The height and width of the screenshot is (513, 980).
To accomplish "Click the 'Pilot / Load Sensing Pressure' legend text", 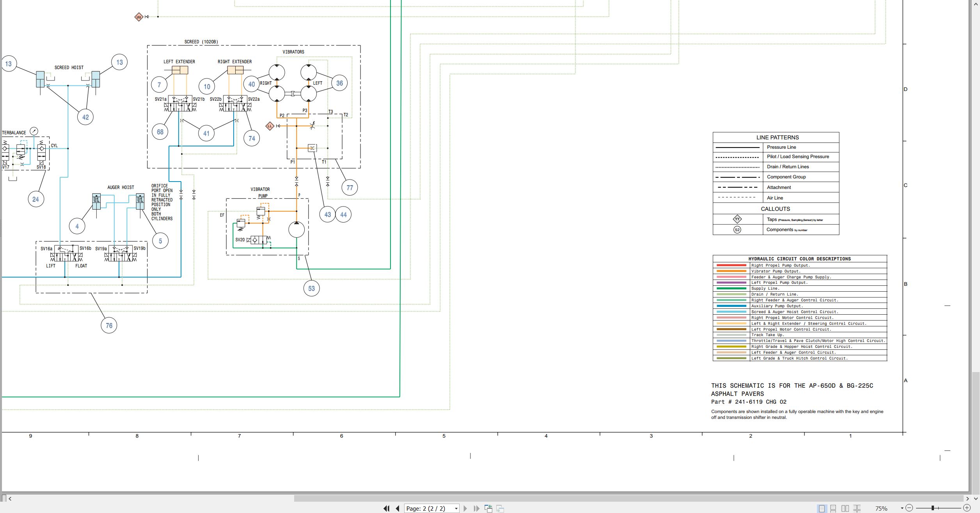I will click(x=798, y=157).
